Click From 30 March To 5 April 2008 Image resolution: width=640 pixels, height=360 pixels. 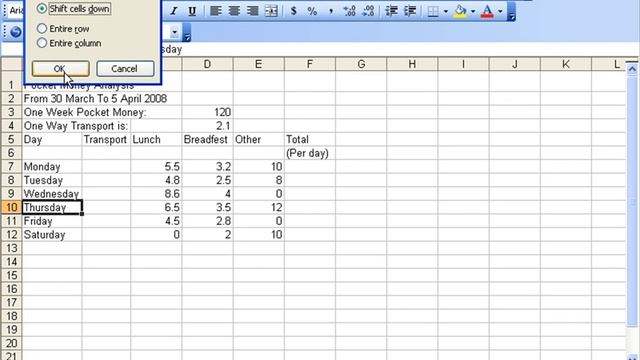pos(95,99)
